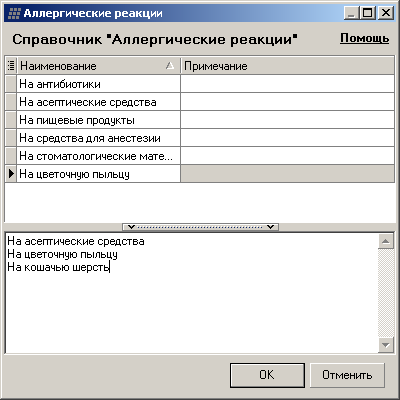Sort by Наименование column header
The image size is (400, 400).
point(99,66)
